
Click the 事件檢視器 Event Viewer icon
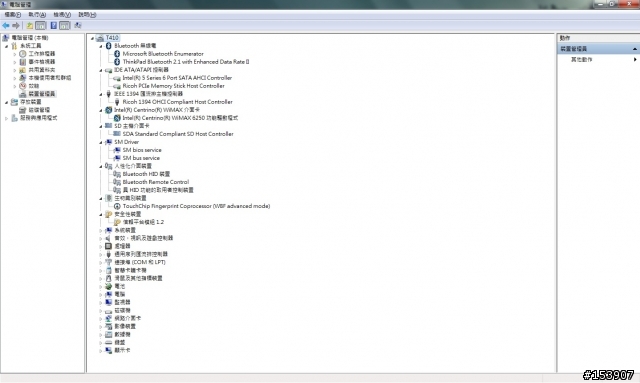(x=23, y=62)
